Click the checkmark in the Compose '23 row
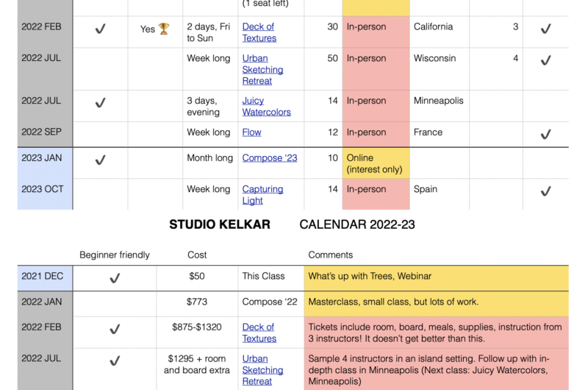The height and width of the screenshot is (390, 588). pyautogui.click(x=100, y=160)
